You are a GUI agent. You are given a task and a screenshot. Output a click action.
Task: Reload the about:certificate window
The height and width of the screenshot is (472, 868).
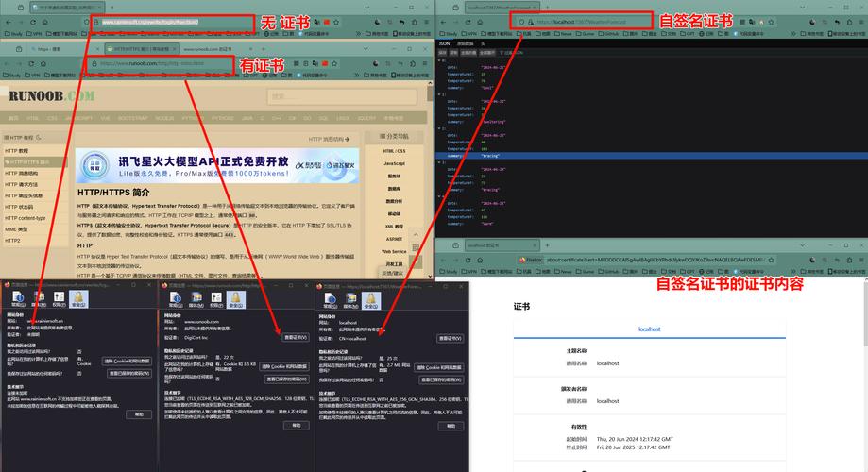[468, 260]
